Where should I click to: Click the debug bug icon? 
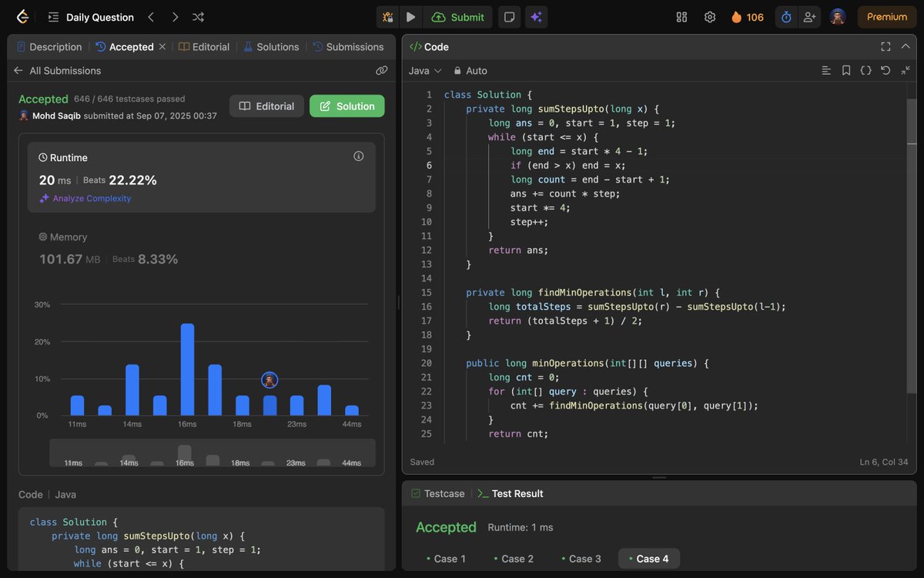click(x=387, y=17)
